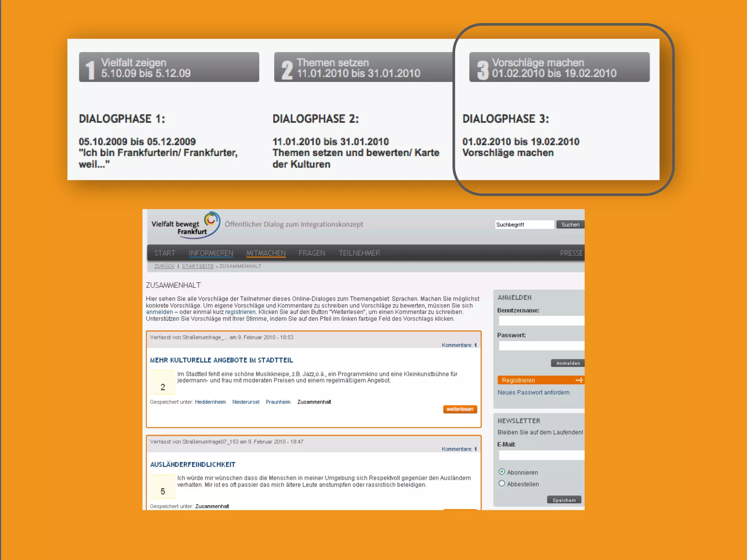Image resolution: width=747 pixels, height=560 pixels.
Task: Click the Benutzername input field
Action: (541, 321)
